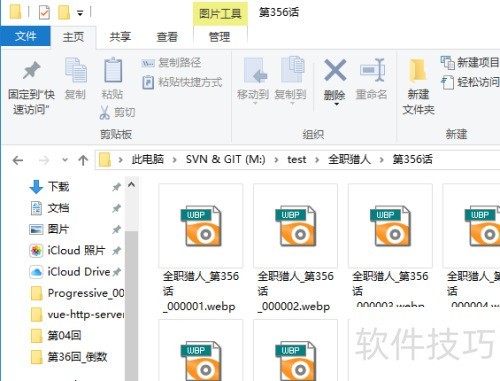The image size is (500, 381).
Task: Click the Rename (重命名) icon
Action: 372,70
